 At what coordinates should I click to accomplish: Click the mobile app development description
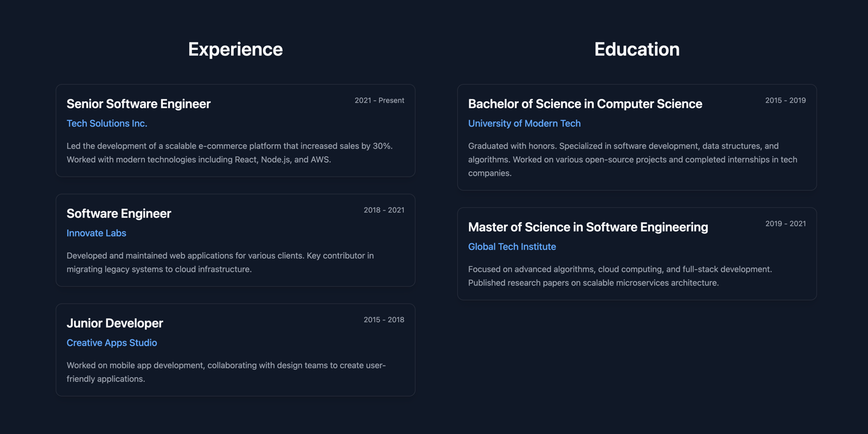pyautogui.click(x=226, y=372)
